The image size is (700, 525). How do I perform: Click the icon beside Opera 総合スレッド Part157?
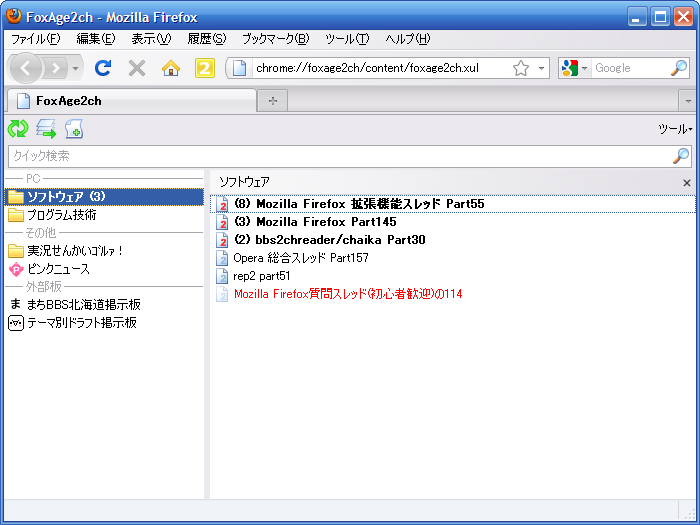(x=222, y=258)
